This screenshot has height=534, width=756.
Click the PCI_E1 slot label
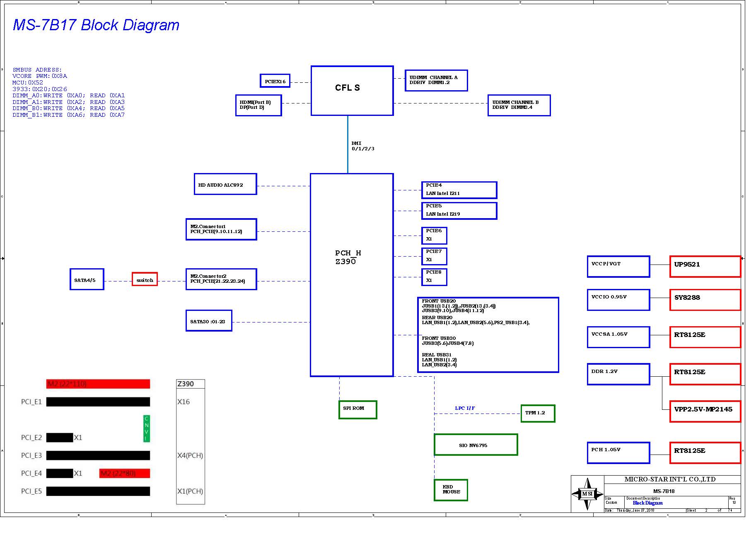(x=31, y=402)
